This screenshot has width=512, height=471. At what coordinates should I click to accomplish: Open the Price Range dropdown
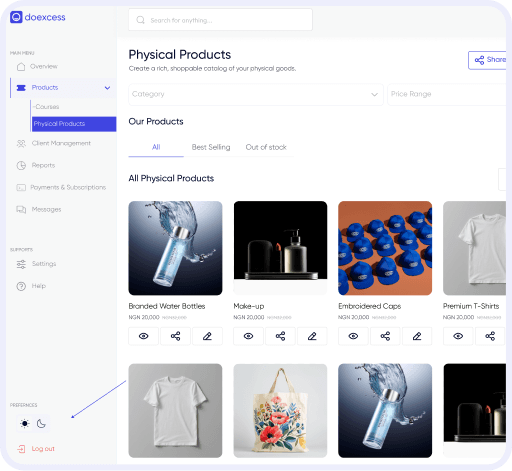(x=447, y=94)
